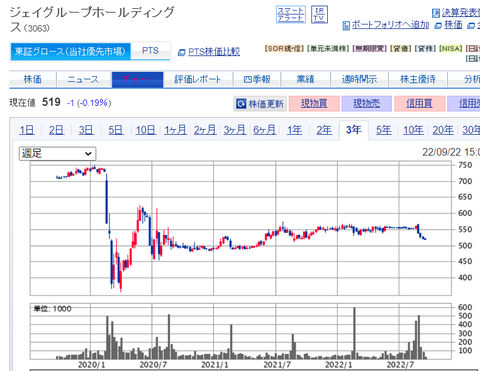This screenshot has width=480, height=371.
Task: Click the 2020/7 date label on chart
Action: (153, 365)
